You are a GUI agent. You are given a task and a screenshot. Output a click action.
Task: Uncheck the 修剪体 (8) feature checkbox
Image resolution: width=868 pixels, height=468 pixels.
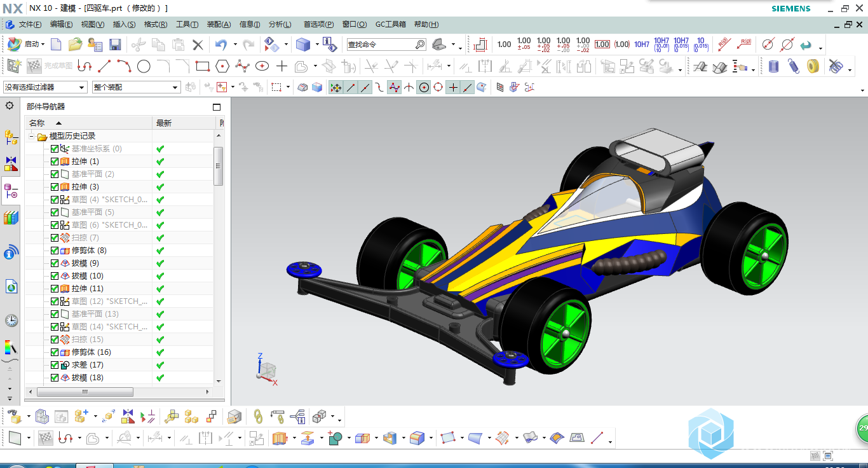click(x=55, y=251)
